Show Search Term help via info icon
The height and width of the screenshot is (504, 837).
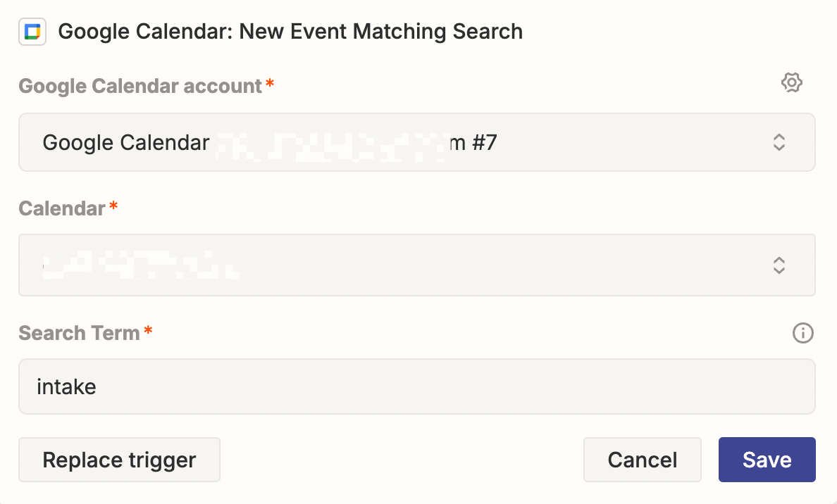(x=802, y=333)
